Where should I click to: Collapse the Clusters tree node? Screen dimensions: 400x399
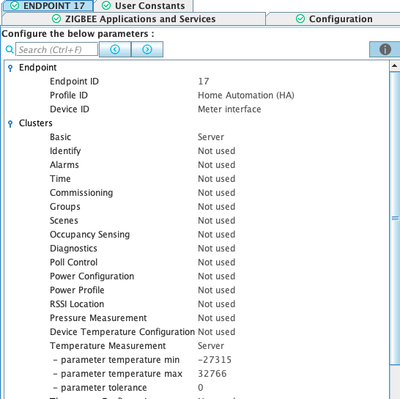tap(10, 124)
